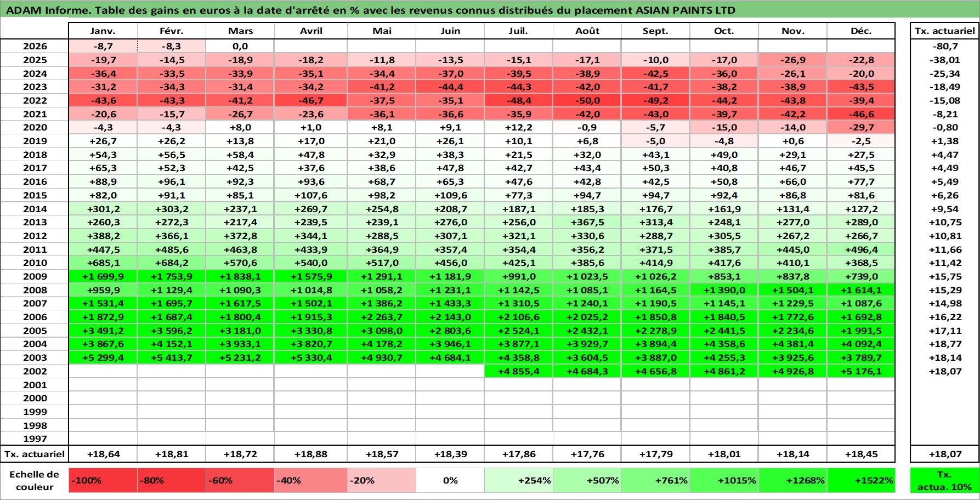980x500 pixels.
Task: Select cell +4 855,4 in 2002 row
Action: [519, 371]
